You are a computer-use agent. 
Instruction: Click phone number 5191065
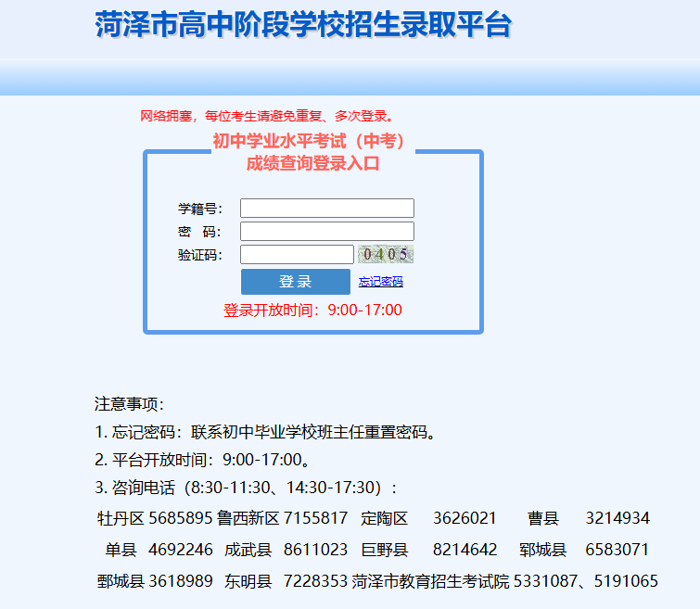coord(626,581)
